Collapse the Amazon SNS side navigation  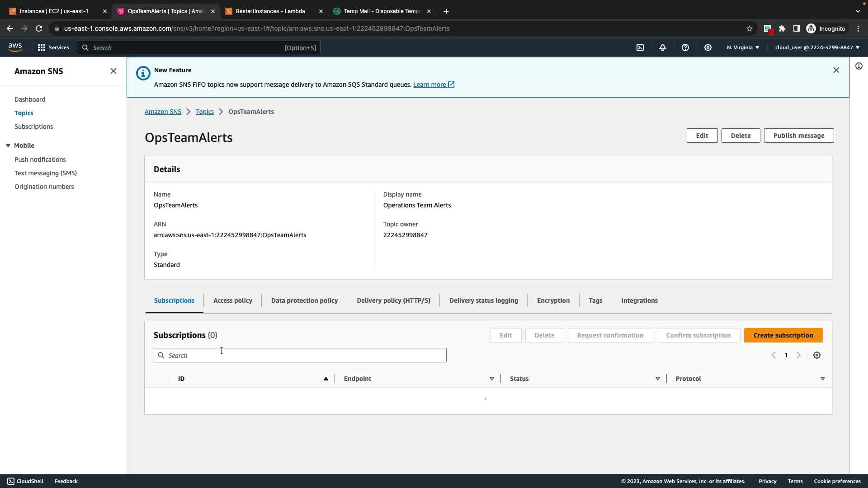tap(113, 71)
